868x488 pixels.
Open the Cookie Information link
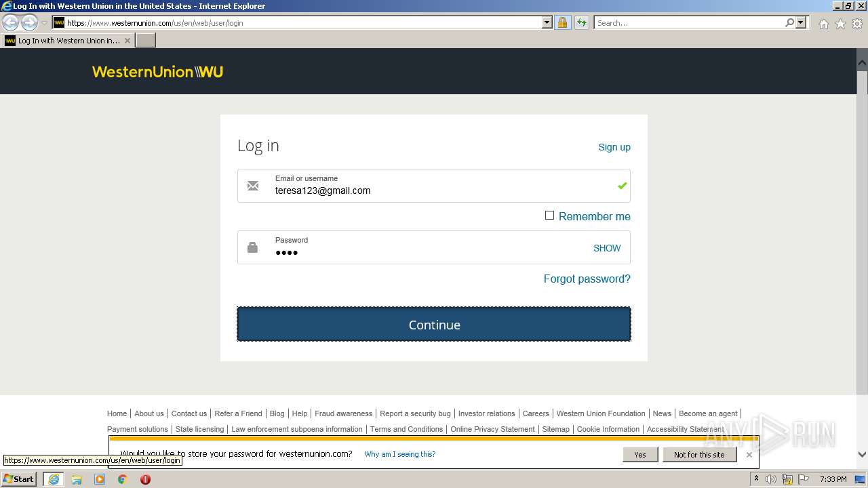pyautogui.click(x=608, y=429)
